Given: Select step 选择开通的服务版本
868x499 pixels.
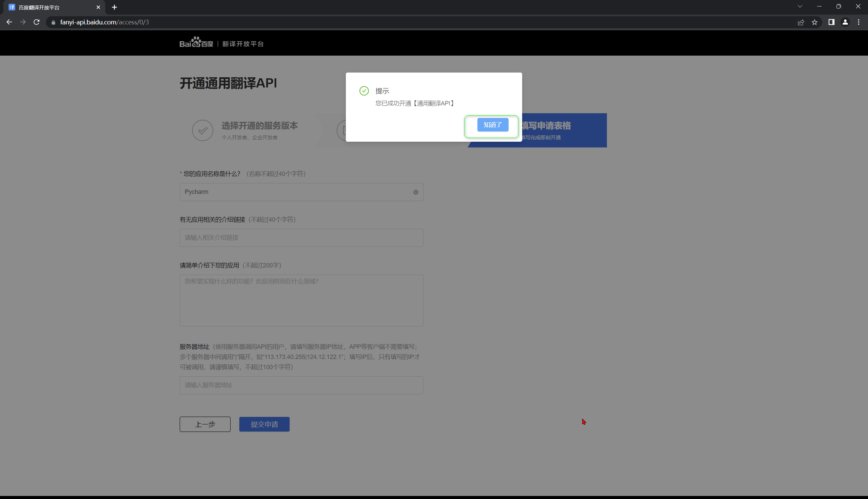Looking at the screenshot, I should pyautogui.click(x=259, y=126).
